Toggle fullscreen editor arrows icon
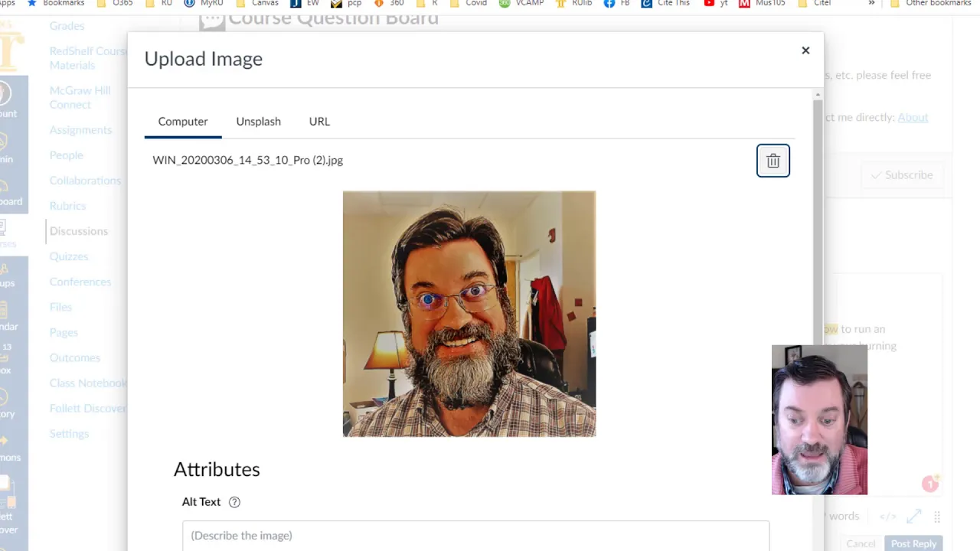The height and width of the screenshot is (551, 980). (x=913, y=517)
